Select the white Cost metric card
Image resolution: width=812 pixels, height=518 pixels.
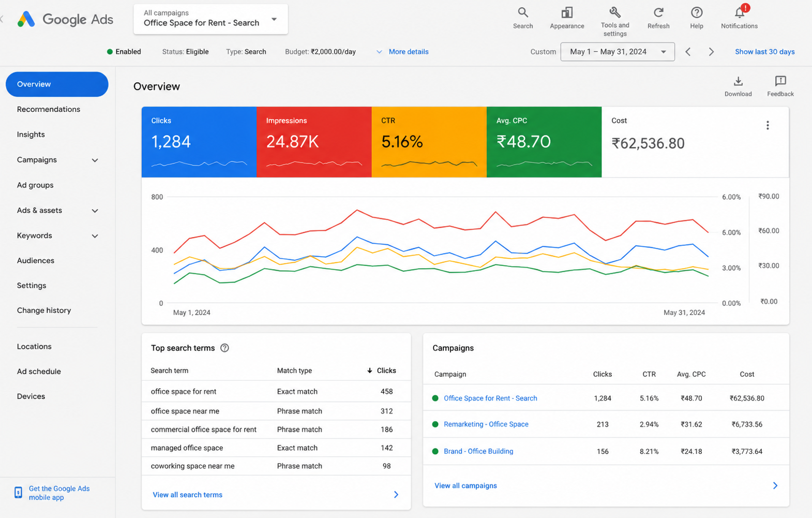point(695,142)
